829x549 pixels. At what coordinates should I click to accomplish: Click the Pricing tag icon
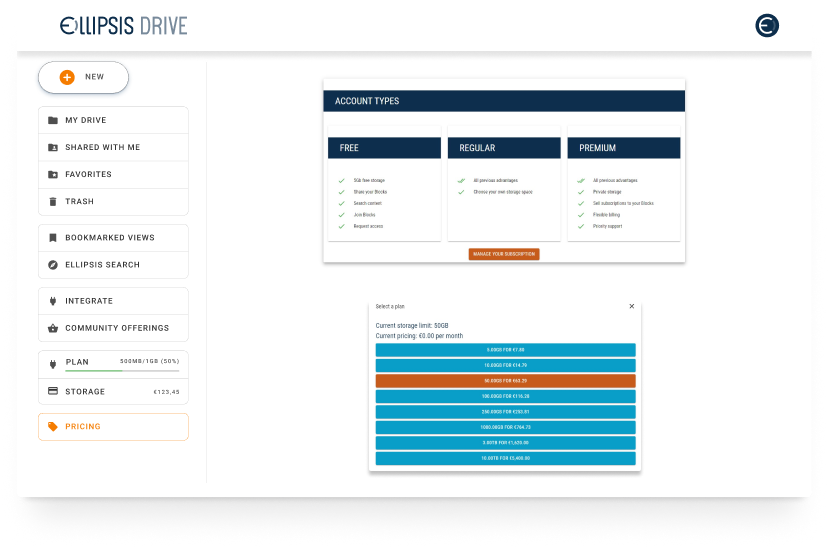pos(53,426)
